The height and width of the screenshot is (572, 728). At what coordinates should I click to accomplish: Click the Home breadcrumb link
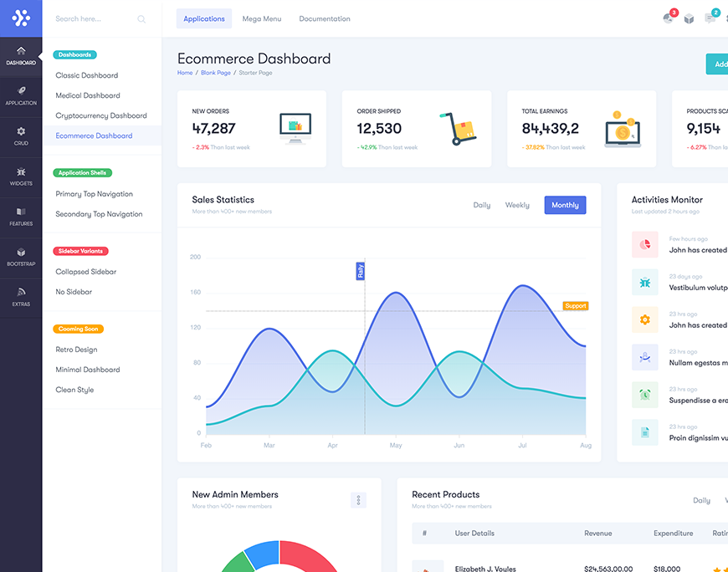185,73
